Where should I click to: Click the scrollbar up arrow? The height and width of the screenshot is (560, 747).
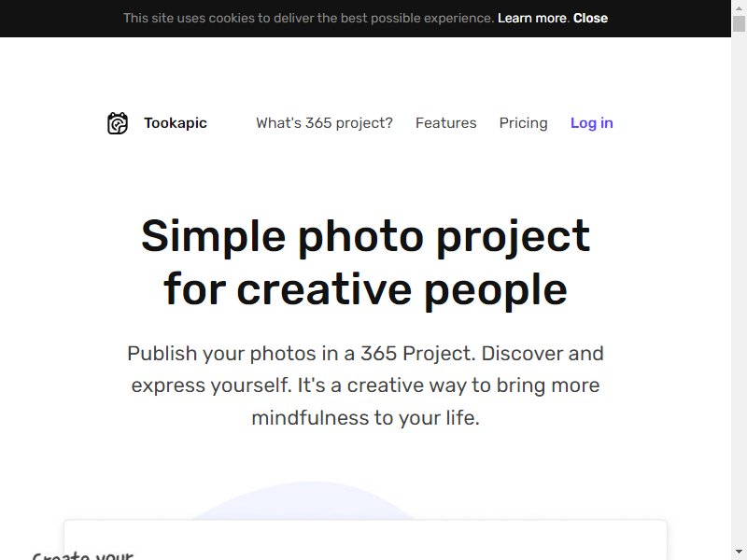[739, 7]
